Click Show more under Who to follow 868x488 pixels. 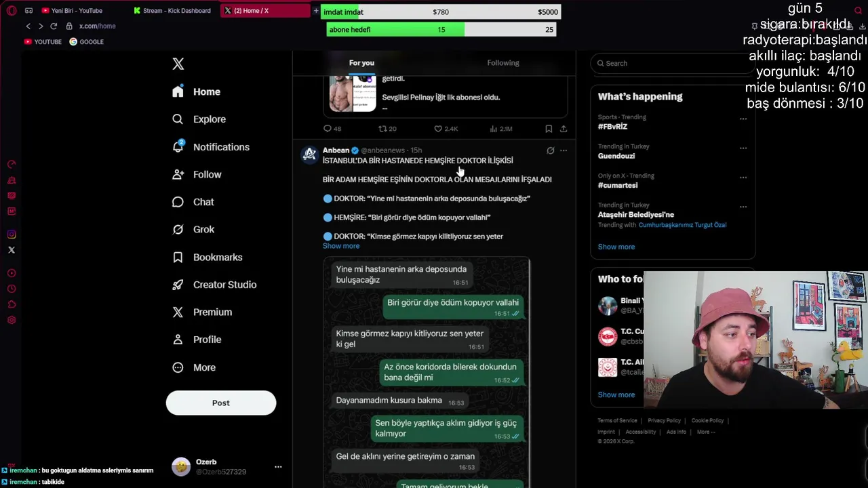616,394
